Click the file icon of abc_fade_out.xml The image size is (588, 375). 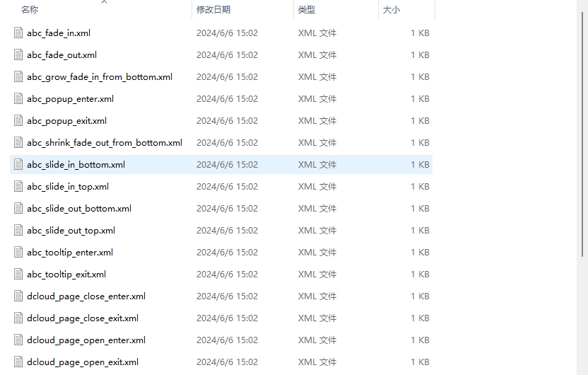[18, 54]
